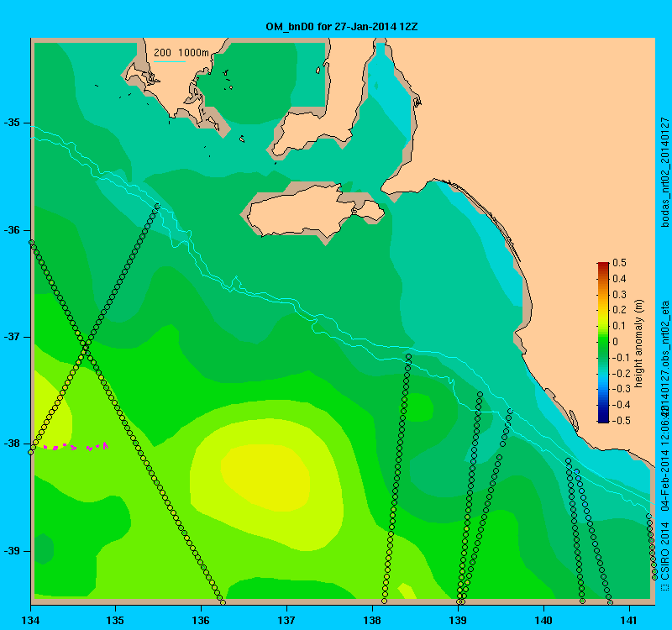
Task: Click the cyan isobath legend line sample
Action: point(170,61)
